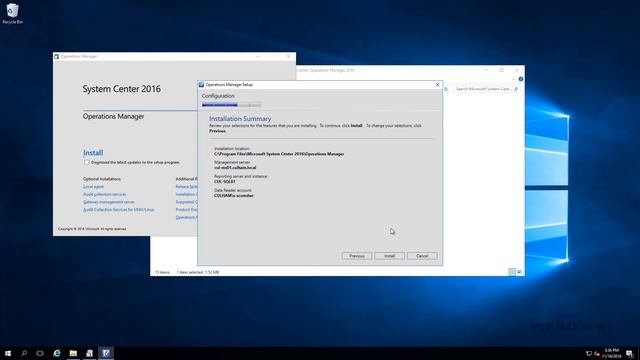640x360 pixels.
Task: Click the 'System Center 2016' heading
Action: [x=122, y=89]
